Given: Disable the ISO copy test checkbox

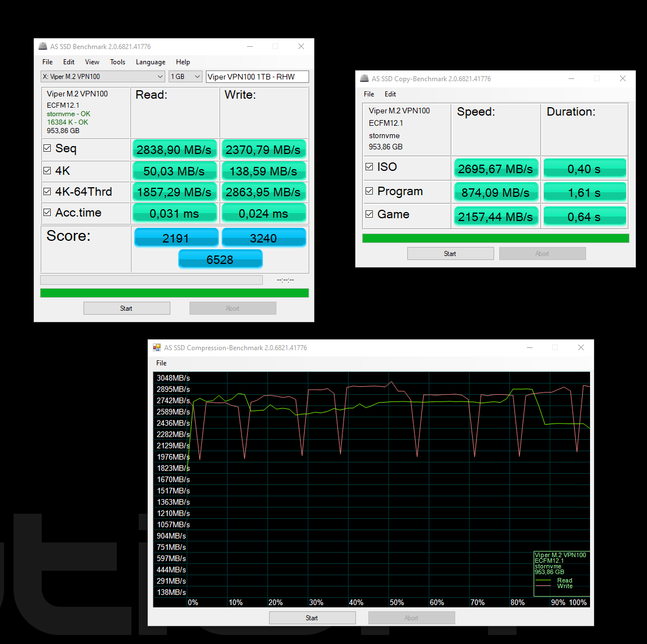Looking at the screenshot, I should point(369,167).
